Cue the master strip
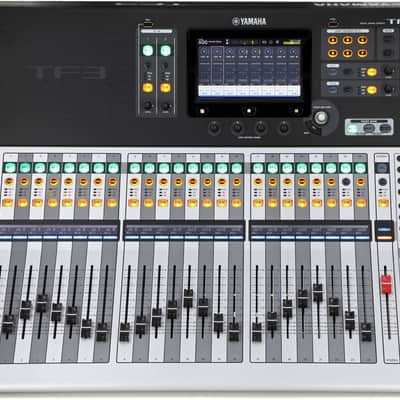400x400 pixels. (383, 182)
